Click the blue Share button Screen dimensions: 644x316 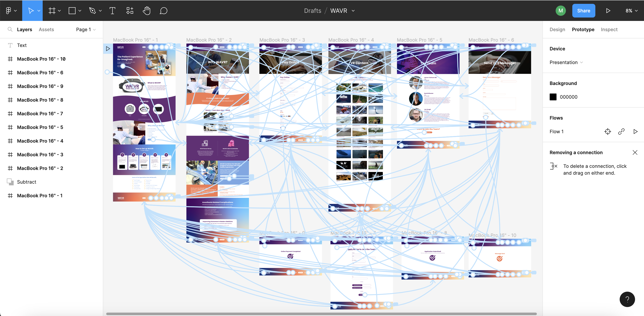coord(583,10)
